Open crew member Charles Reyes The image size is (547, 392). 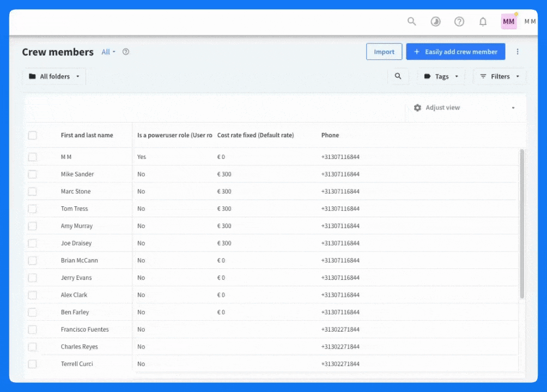tap(79, 347)
